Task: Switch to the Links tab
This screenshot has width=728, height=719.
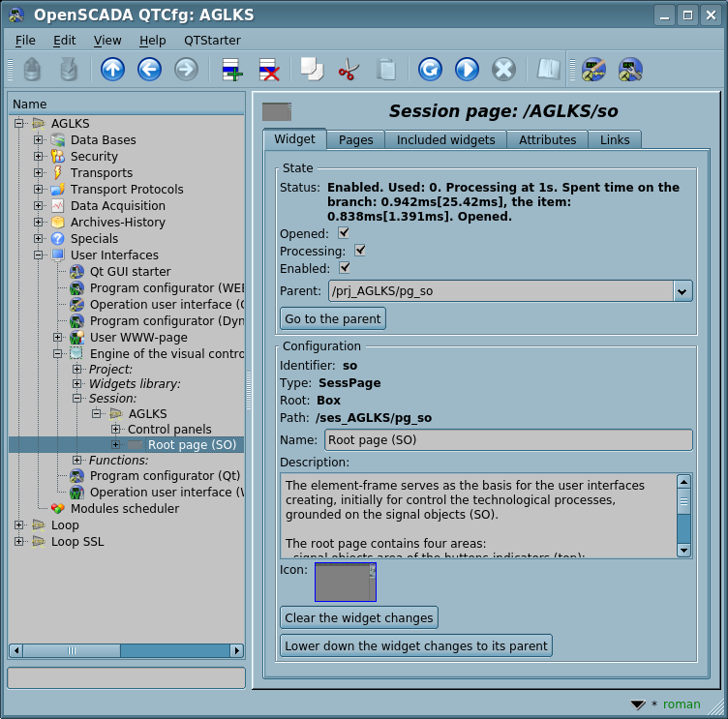Action: [x=615, y=139]
